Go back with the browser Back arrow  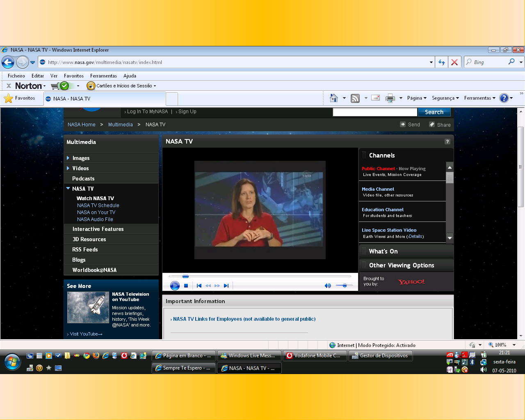tap(8, 62)
